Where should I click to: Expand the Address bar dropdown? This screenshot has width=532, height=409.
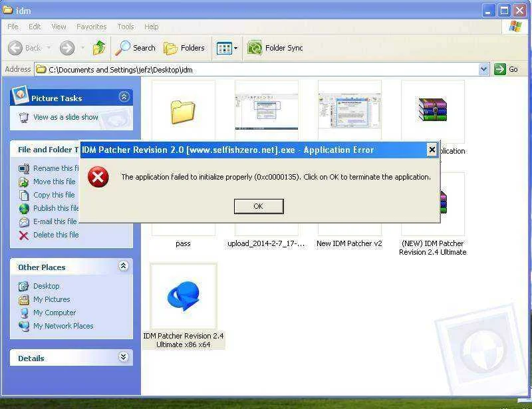(x=484, y=70)
